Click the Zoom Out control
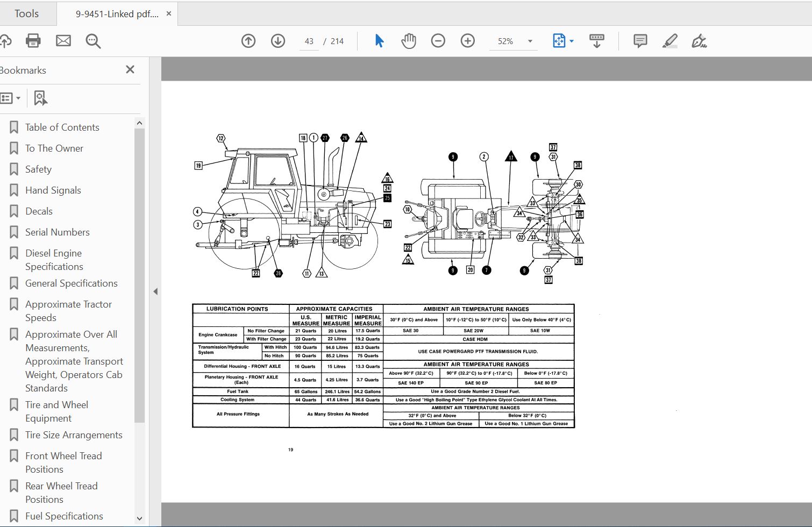Screen dimensions: 812x527 (x=438, y=40)
